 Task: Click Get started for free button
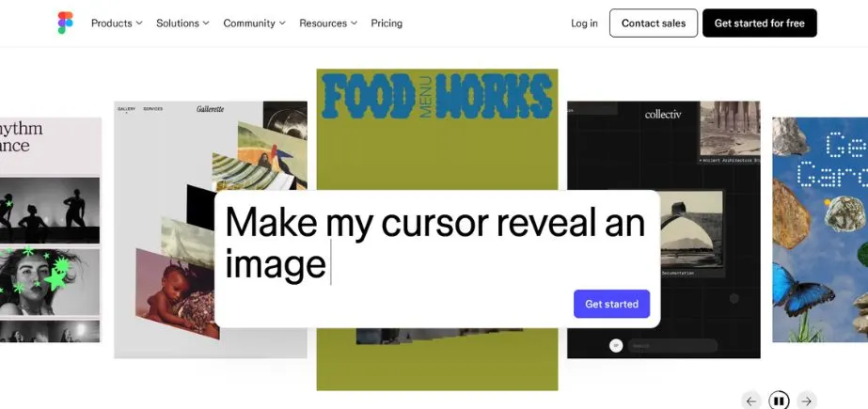[760, 24]
